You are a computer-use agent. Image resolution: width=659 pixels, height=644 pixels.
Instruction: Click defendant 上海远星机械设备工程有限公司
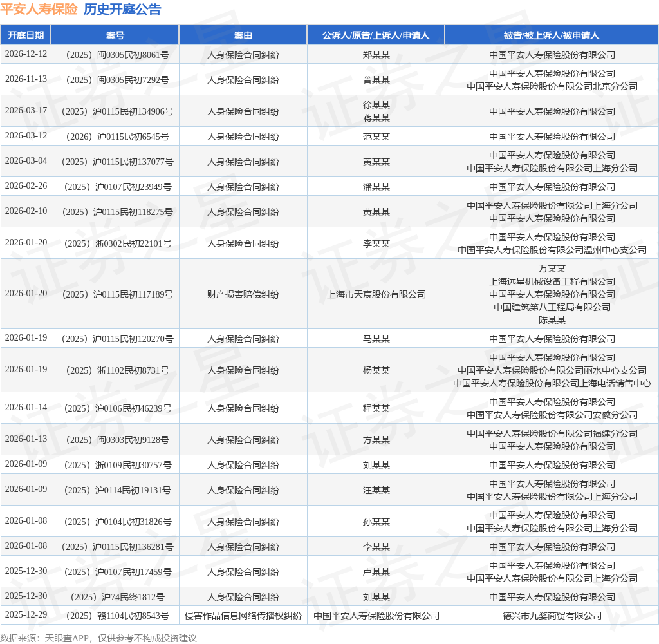(x=552, y=281)
